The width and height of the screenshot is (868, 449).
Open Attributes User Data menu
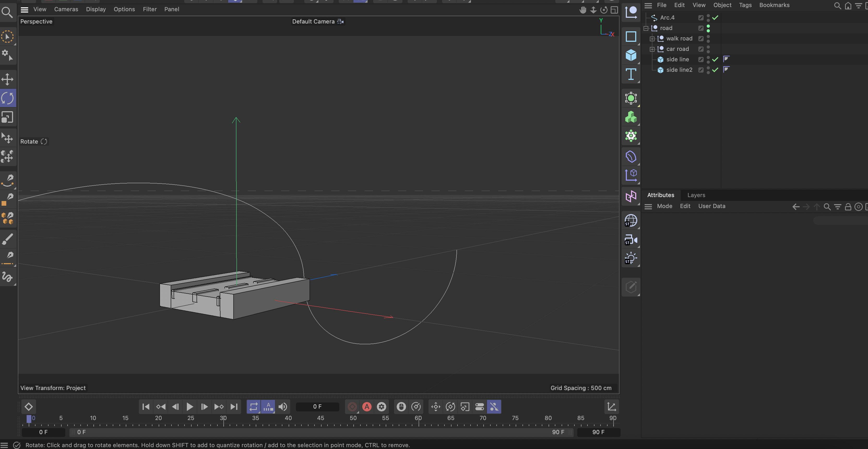click(711, 206)
